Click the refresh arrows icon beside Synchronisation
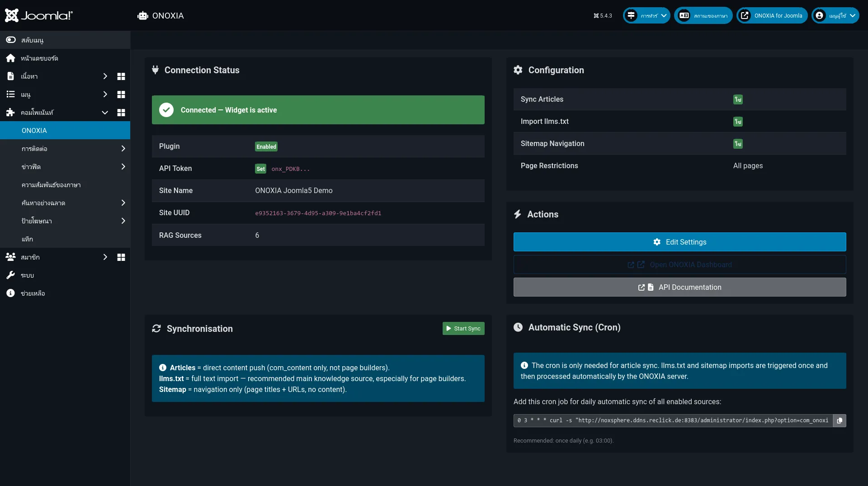 point(156,328)
